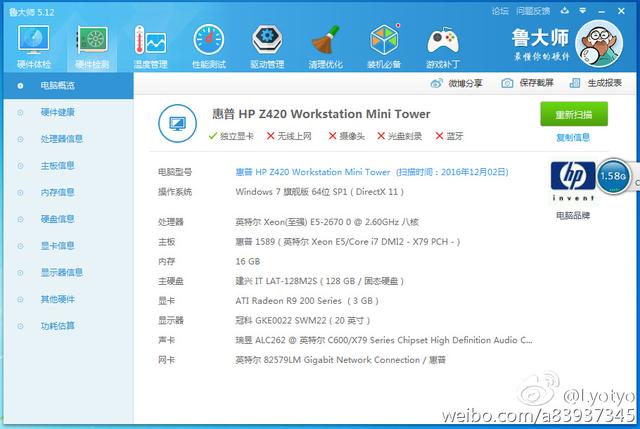Image resolution: width=640 pixels, height=429 pixels.
Task: Click the 蓝牙 status indicator
Action: click(449, 136)
